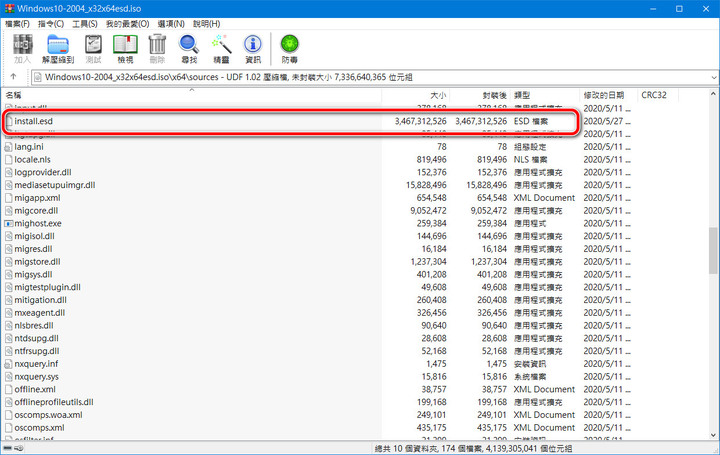720x455 pixels.
Task: Select mitigation.dll file
Action: point(40,300)
